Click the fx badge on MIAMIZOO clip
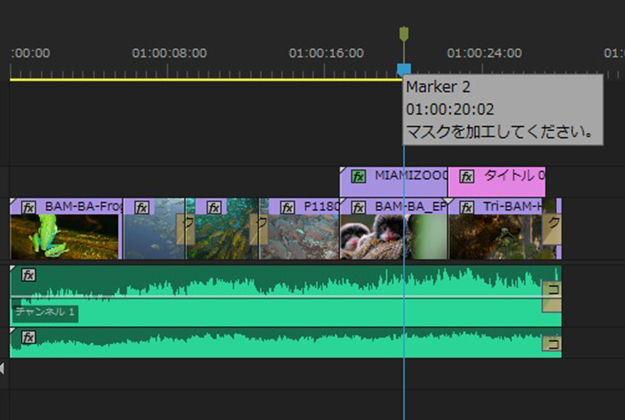 point(356,176)
